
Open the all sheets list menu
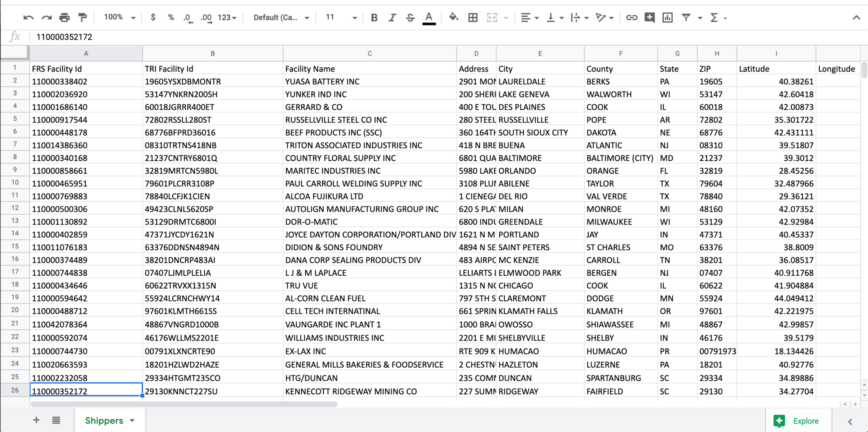pyautogui.click(x=56, y=420)
